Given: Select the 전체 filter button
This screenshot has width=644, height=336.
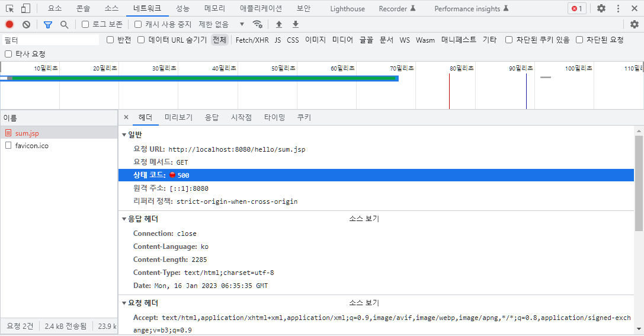Looking at the screenshot, I should (220, 40).
